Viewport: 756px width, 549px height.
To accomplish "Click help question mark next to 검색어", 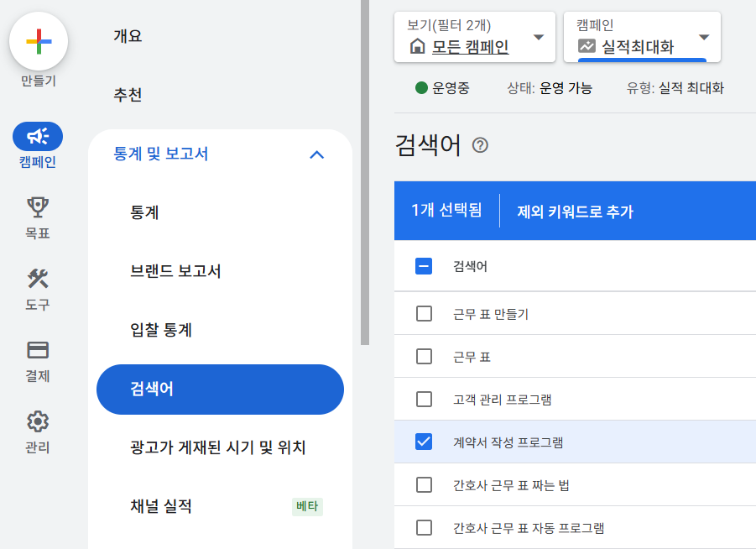I will tap(480, 145).
